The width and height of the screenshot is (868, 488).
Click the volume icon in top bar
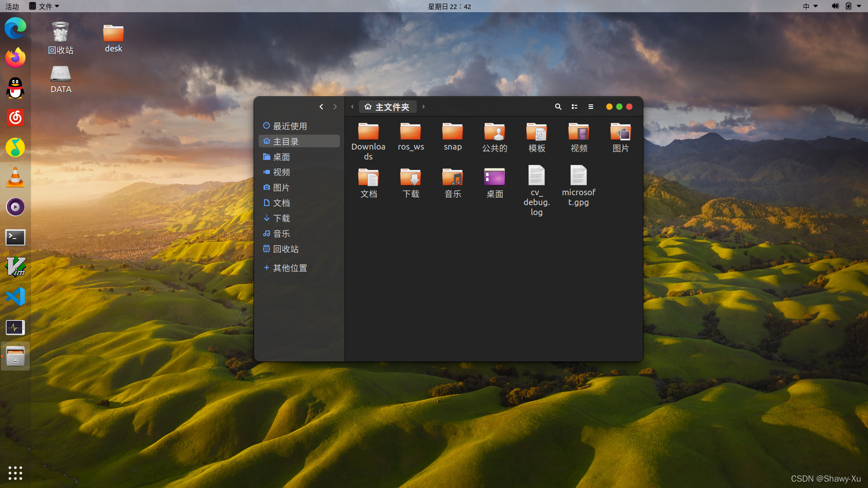tap(835, 6)
